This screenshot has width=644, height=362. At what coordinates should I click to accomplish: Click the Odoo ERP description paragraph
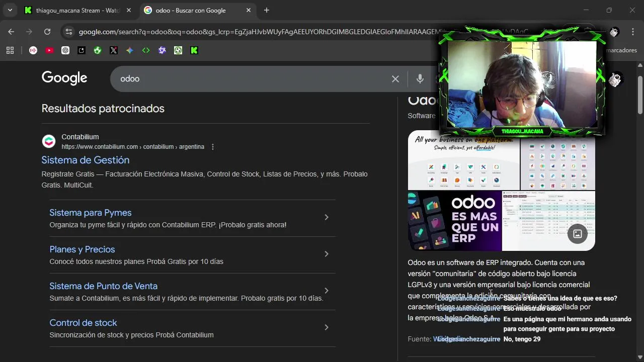pos(499,290)
